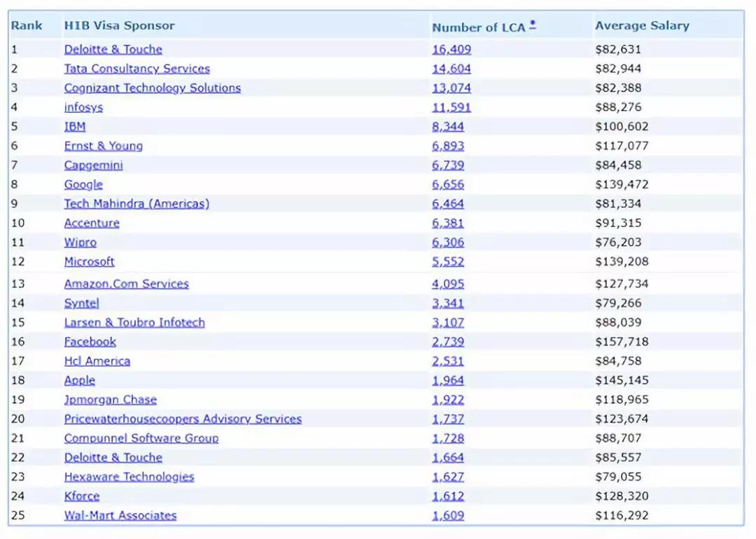This screenshot has width=756, height=539.
Task: Open the Syntel sponsor link
Action: pyautogui.click(x=81, y=303)
